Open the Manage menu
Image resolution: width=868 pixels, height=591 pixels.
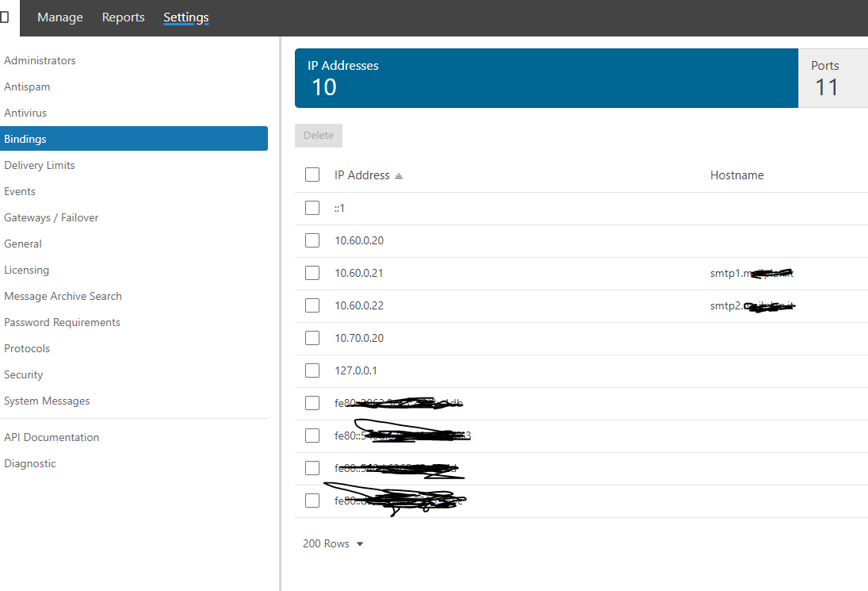click(60, 17)
